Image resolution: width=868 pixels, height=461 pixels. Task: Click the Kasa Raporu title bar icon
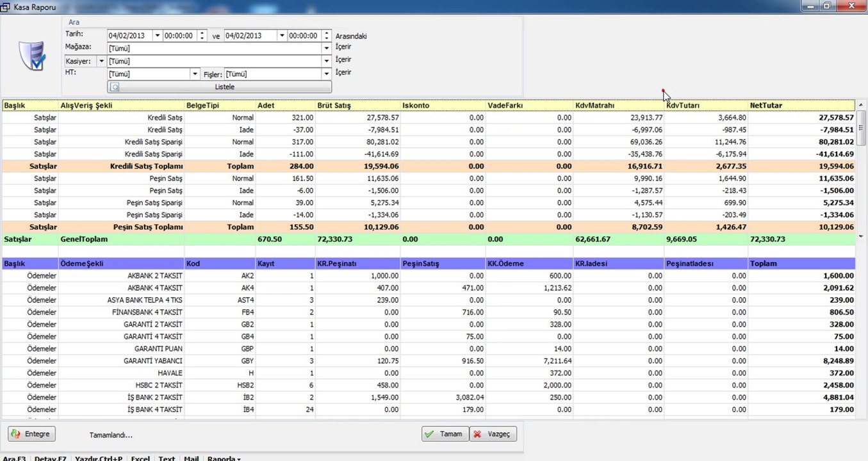pos(6,6)
